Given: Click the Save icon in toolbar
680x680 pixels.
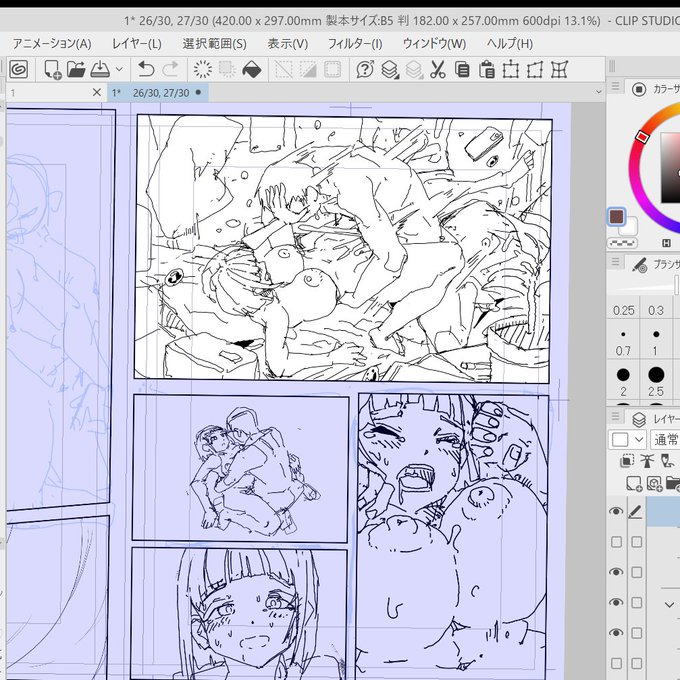Looking at the screenshot, I should click(100, 69).
